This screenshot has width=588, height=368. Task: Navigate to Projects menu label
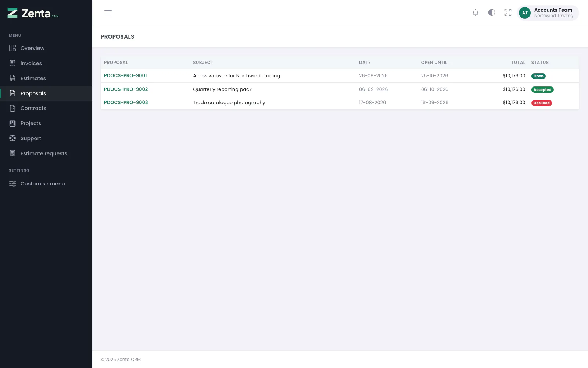point(31,123)
